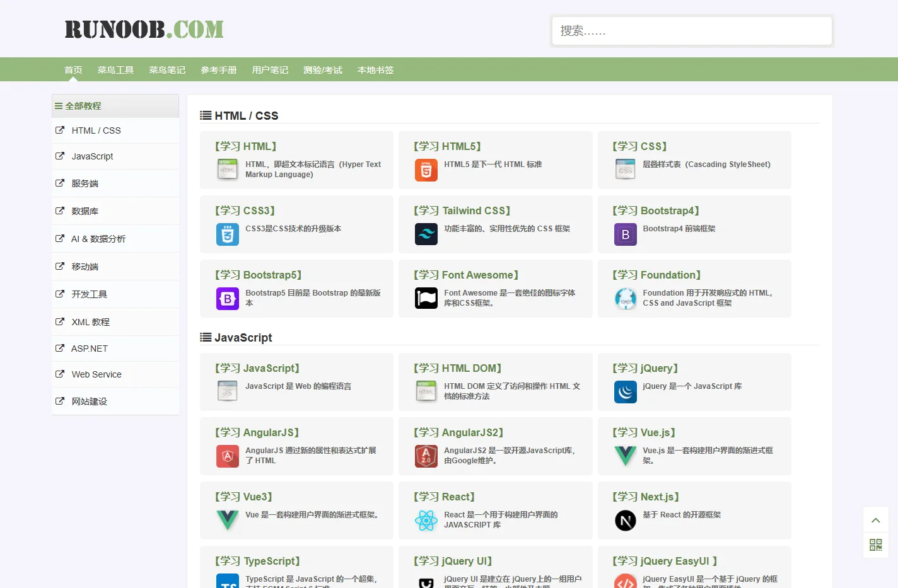Click the Foundation yeti icon
This screenshot has width=898, height=588.
pos(625,299)
